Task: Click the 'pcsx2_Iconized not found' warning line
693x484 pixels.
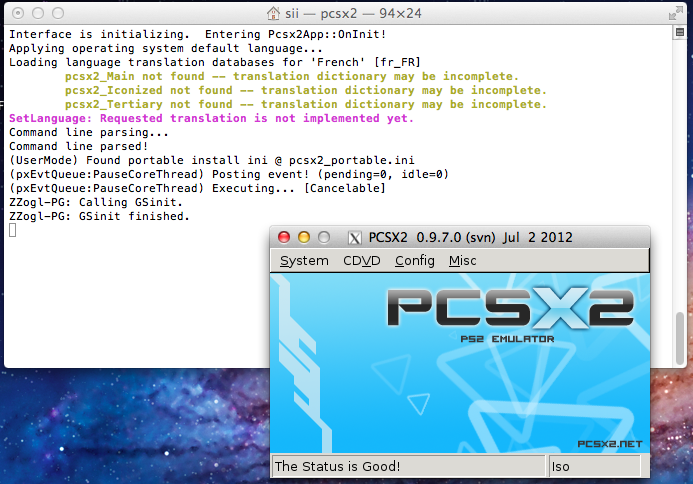Action: (x=306, y=91)
